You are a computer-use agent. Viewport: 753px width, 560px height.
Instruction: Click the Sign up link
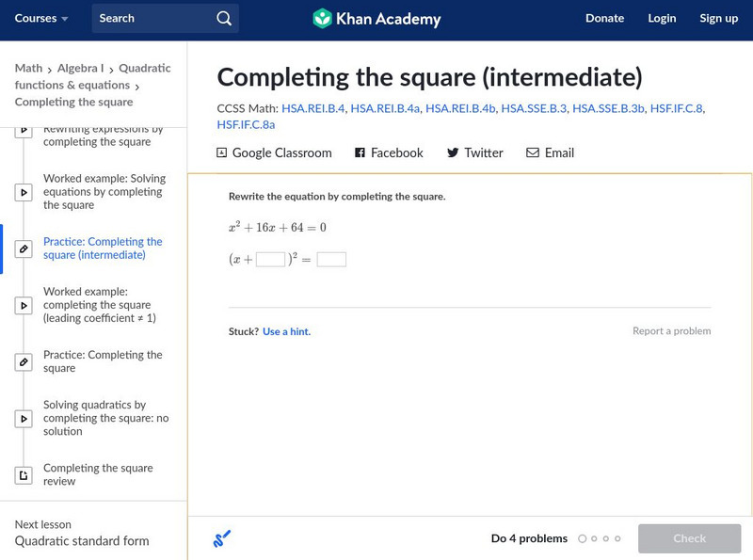[x=718, y=18]
